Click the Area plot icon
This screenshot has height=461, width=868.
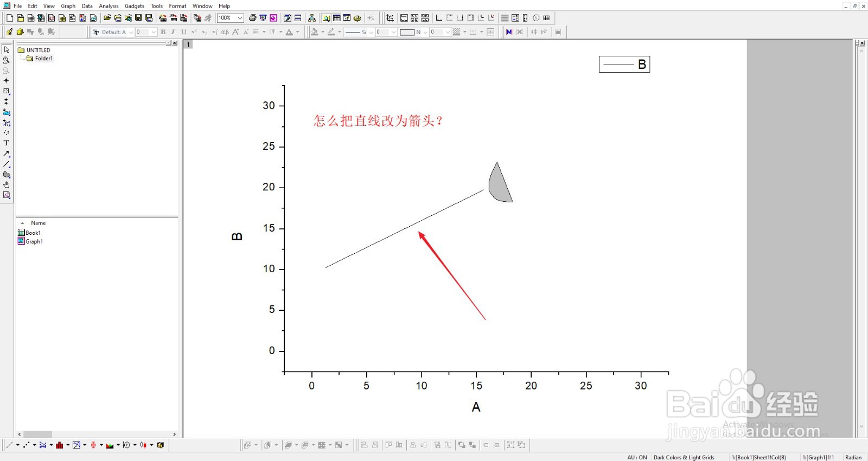[110, 445]
